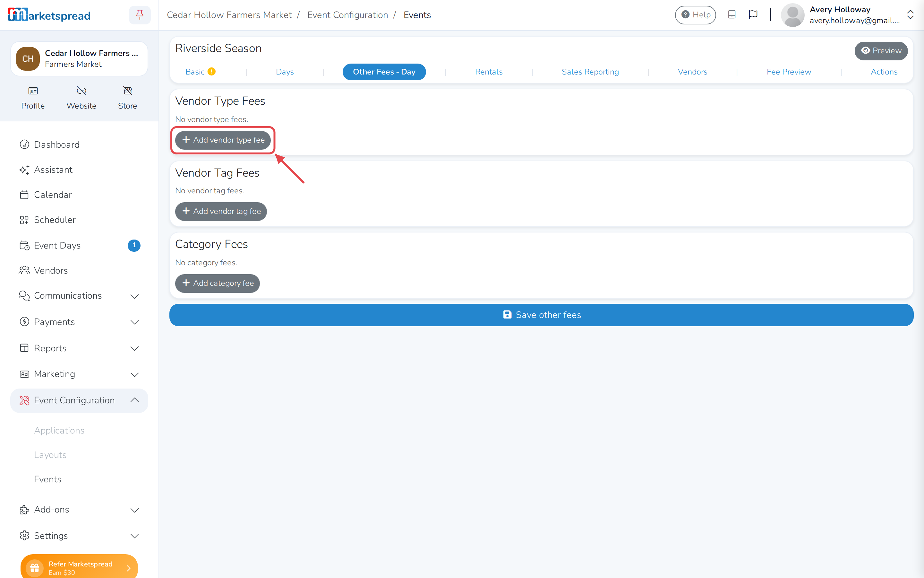Switch to the Sales Reporting tab
This screenshot has width=924, height=578.
point(590,72)
